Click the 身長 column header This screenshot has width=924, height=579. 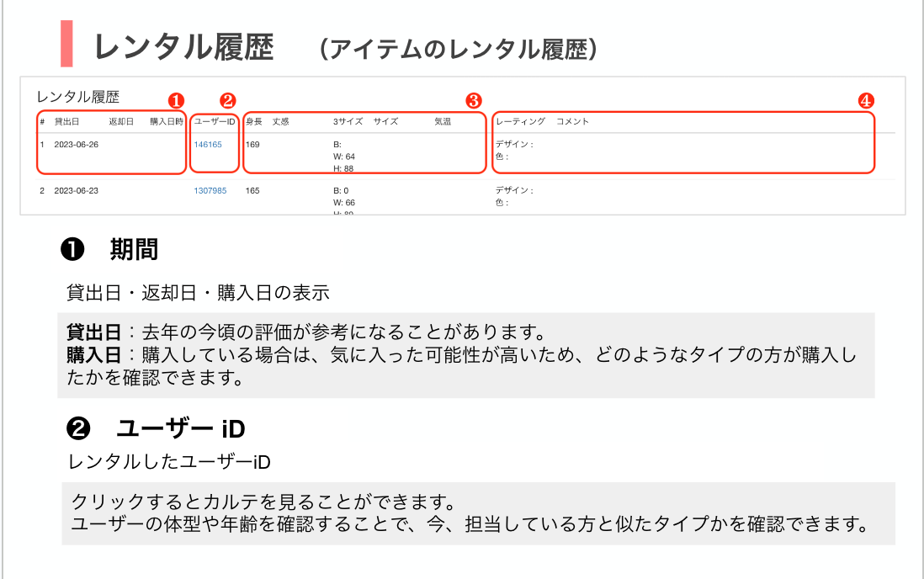(x=253, y=122)
